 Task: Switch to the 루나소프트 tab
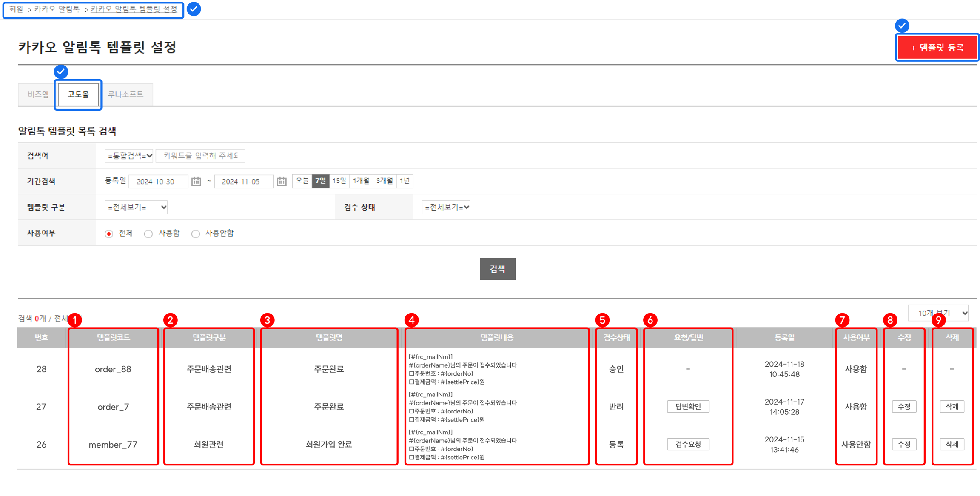(126, 94)
